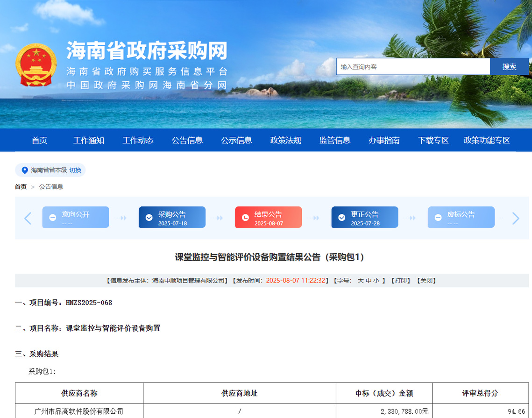This screenshot has width=532, height=418.
Task: Click the right arrow of timeline carousel
Action: [x=516, y=218]
